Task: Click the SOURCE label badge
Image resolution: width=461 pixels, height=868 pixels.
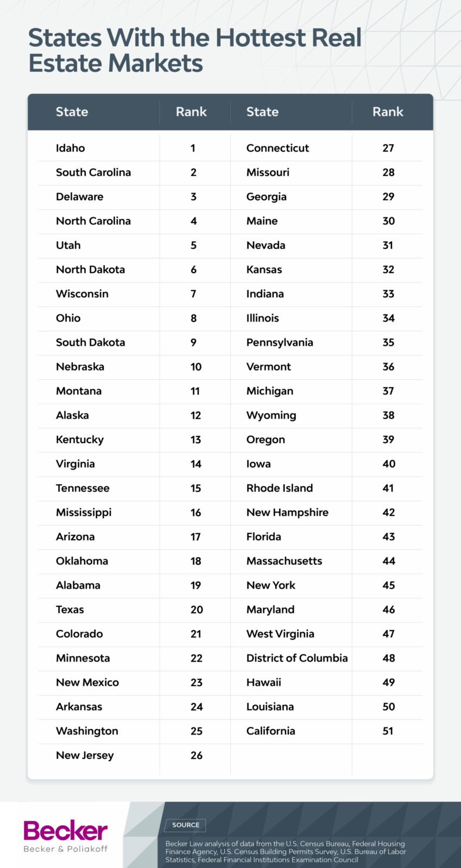Action: pyautogui.click(x=186, y=825)
